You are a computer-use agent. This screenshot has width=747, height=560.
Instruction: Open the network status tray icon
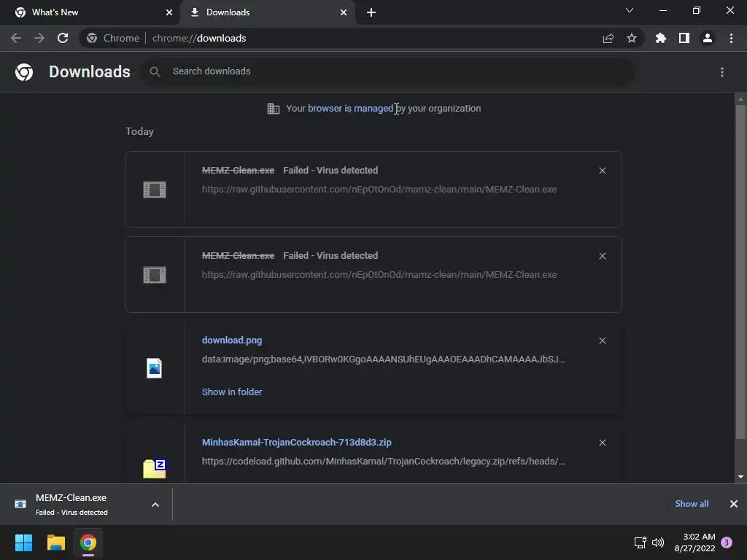coord(640,542)
